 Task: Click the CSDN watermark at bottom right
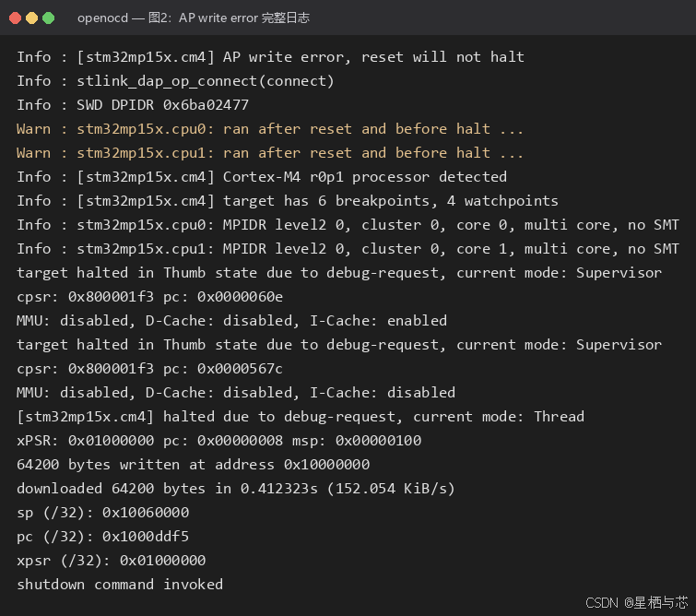(x=636, y=603)
